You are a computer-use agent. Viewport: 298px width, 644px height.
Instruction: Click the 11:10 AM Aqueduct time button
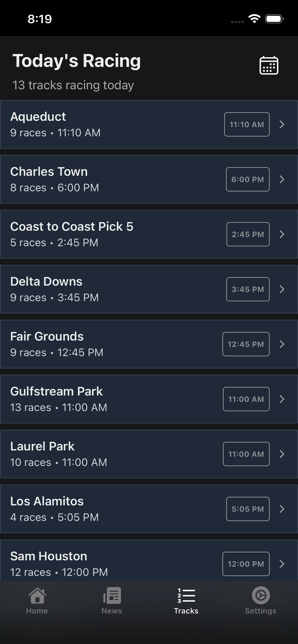pos(247,124)
